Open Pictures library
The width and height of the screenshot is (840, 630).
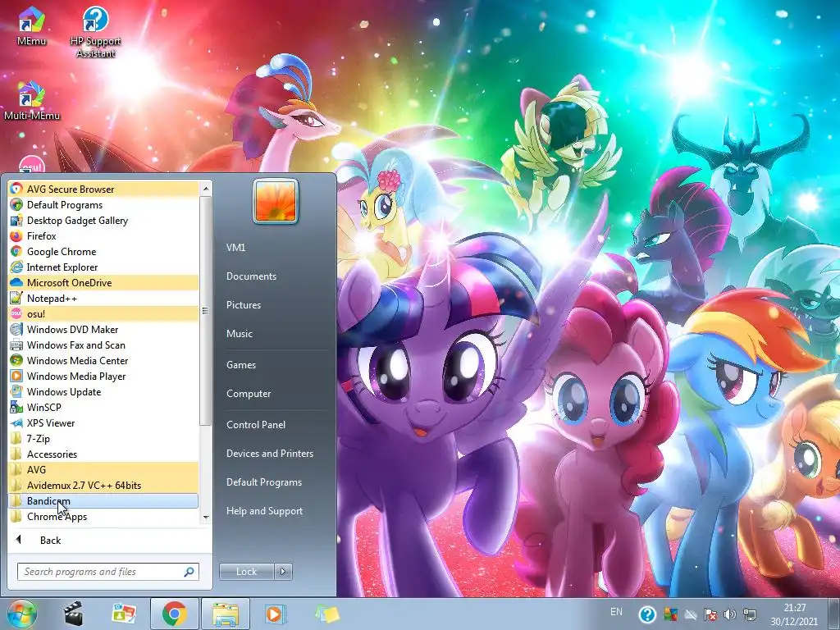click(x=243, y=305)
